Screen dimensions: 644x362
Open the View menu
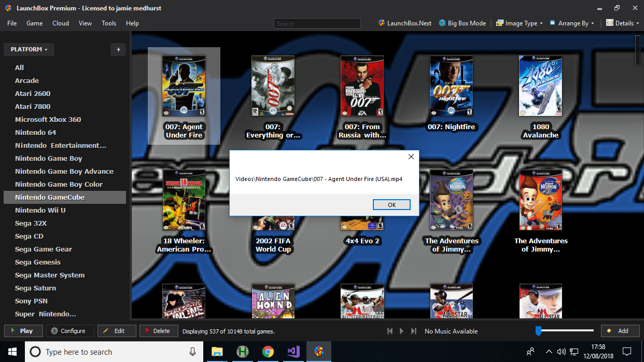(x=85, y=23)
